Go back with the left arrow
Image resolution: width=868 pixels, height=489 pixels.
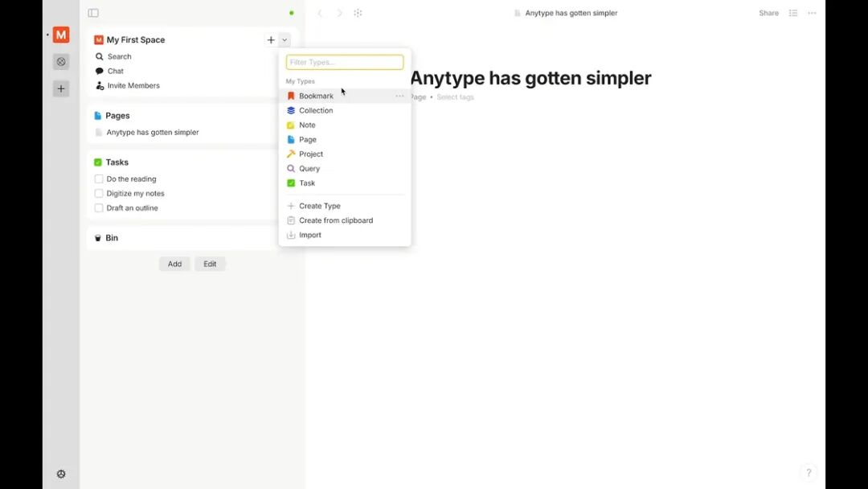pos(319,13)
